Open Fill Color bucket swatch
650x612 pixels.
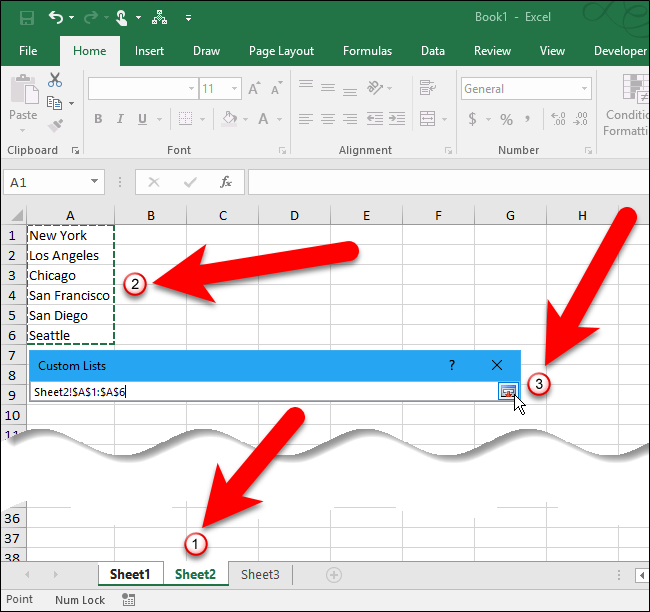point(229,119)
